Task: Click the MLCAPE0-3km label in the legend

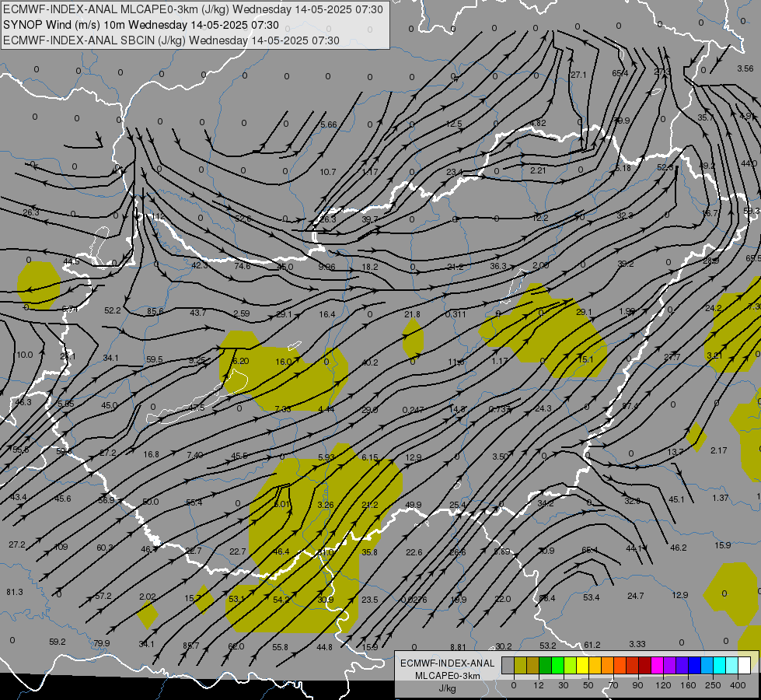Action: tap(447, 676)
